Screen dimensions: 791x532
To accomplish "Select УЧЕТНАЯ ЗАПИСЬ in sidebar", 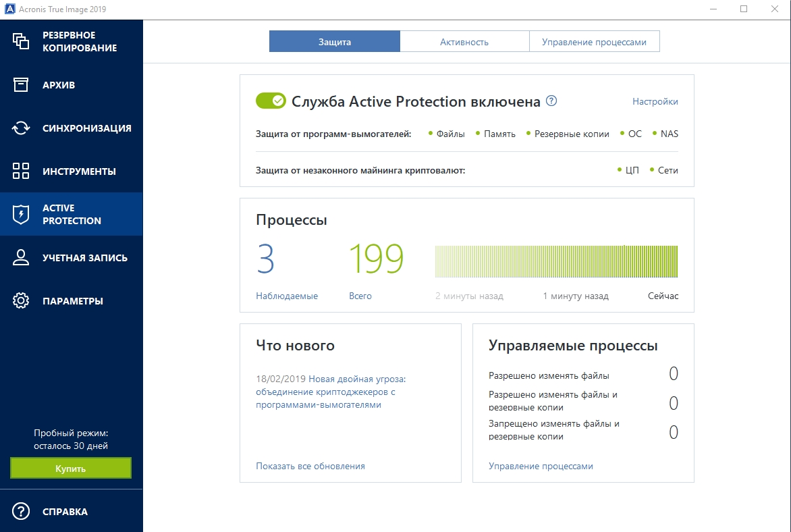I will tap(72, 257).
